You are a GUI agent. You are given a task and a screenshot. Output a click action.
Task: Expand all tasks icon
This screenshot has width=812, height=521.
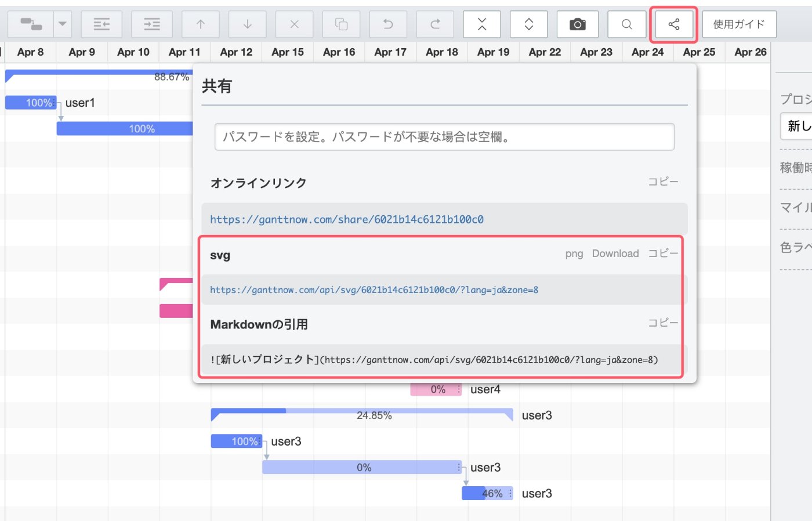[x=529, y=24]
